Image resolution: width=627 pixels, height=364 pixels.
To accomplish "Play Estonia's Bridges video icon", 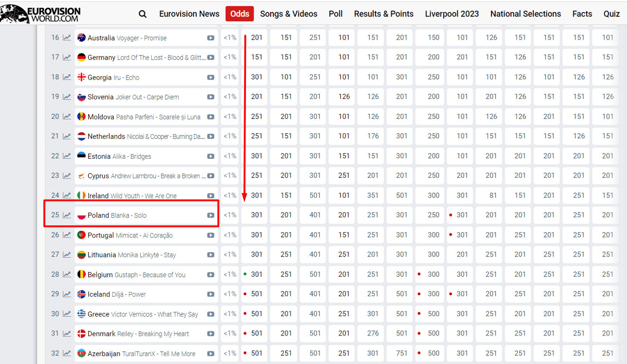I will (x=210, y=156).
